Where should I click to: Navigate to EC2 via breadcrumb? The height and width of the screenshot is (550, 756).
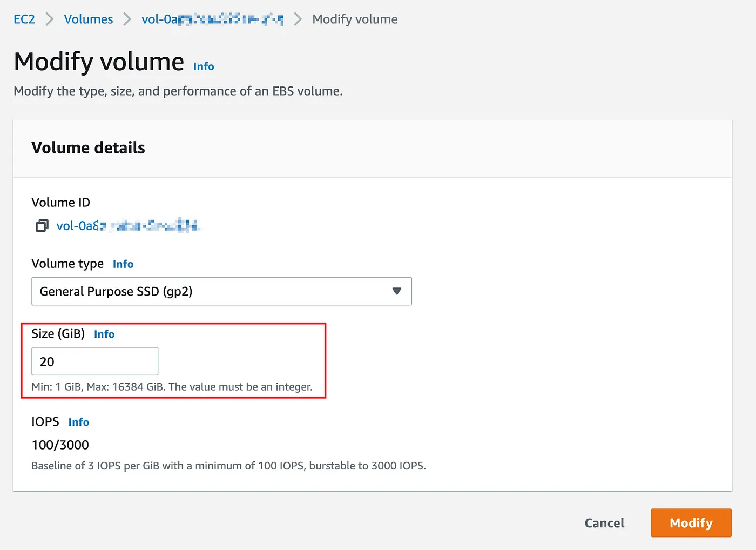24,19
